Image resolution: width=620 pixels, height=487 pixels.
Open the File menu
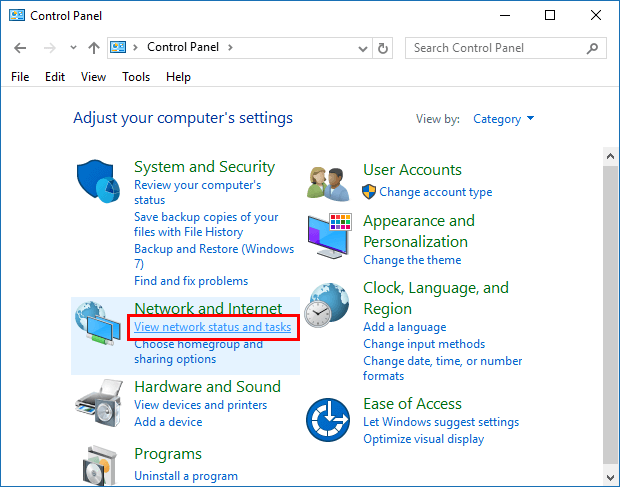(x=20, y=77)
